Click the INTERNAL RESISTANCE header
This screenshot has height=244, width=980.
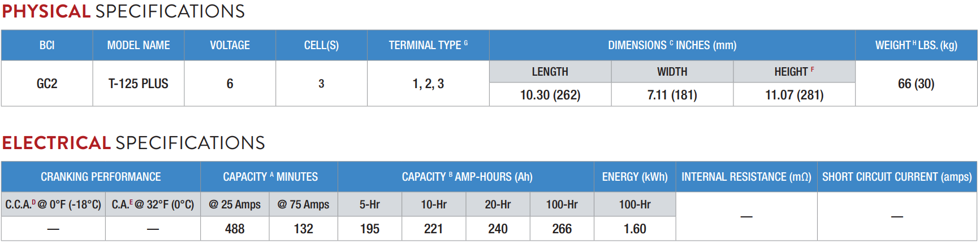click(746, 177)
